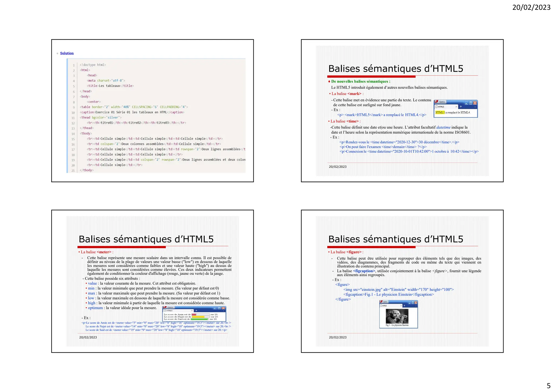555x392 pixels.
Task: Close HTML5 tab in mark example browser
Action: (x=456, y=107)
